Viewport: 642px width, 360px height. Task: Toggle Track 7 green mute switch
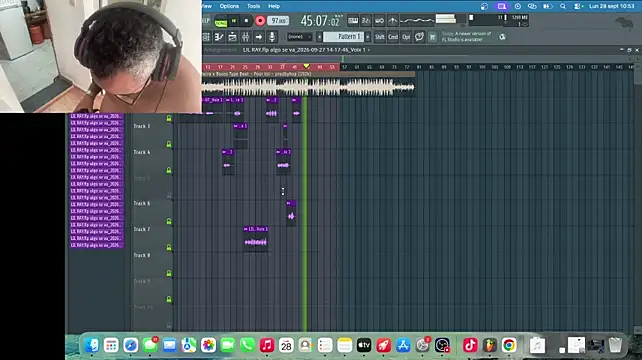point(169,247)
